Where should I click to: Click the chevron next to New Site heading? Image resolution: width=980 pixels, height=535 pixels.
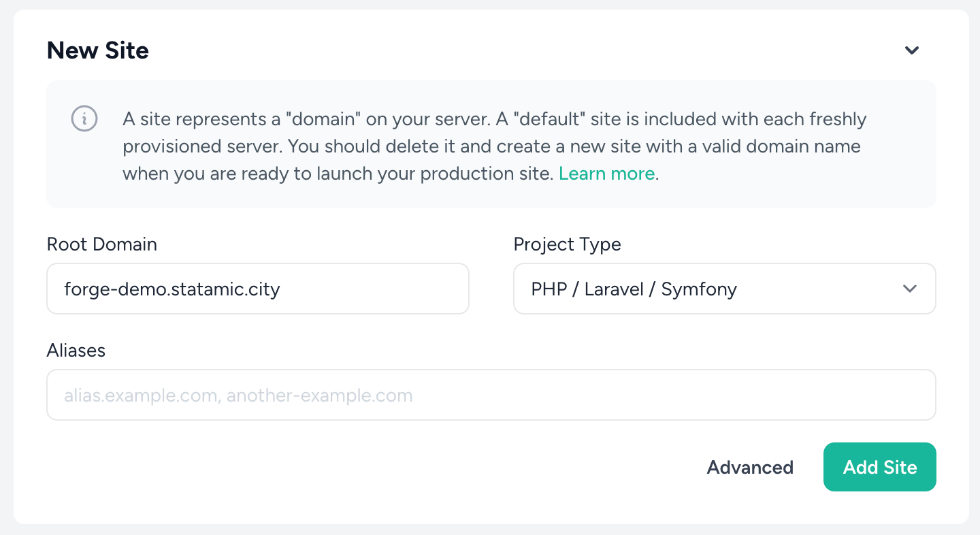click(x=912, y=50)
